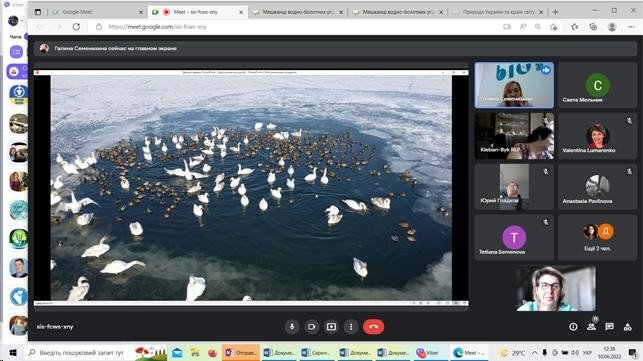
Task: Open Edge Collections
Action: (593, 27)
